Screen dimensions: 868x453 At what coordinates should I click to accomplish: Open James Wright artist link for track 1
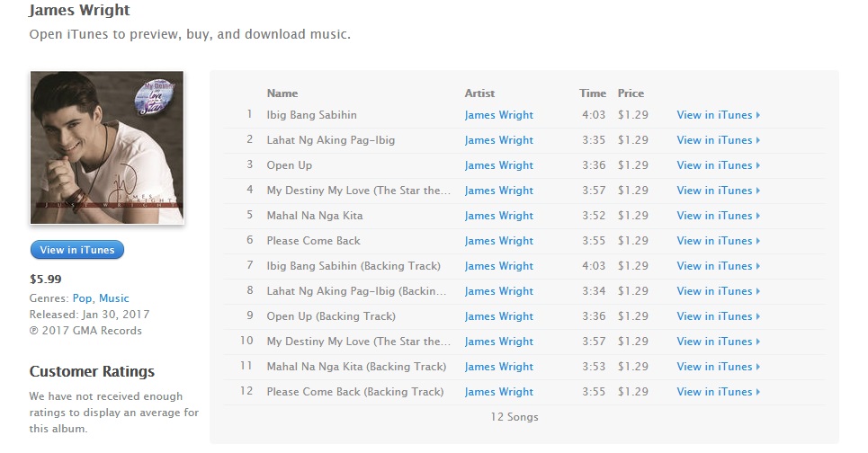pyautogui.click(x=499, y=115)
